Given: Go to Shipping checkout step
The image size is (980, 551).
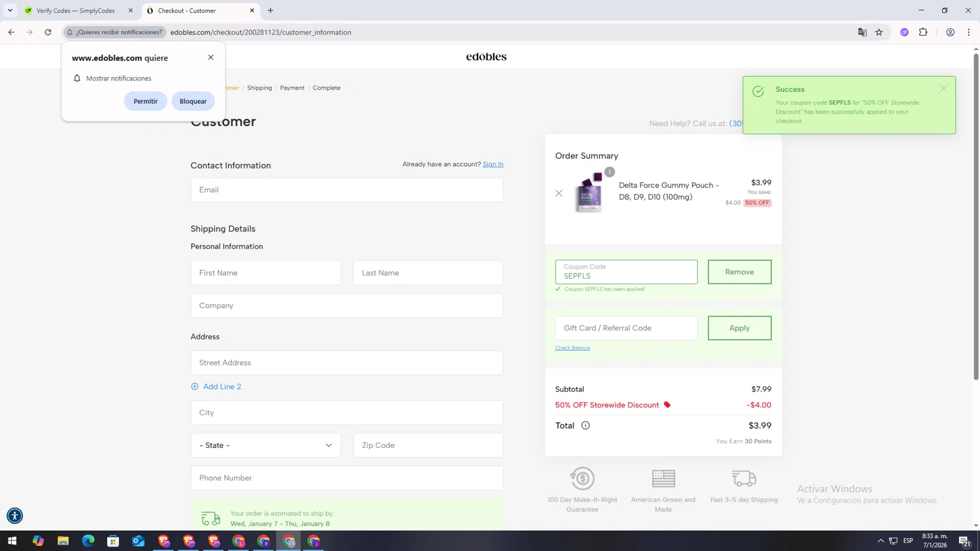Looking at the screenshot, I should click(259, 87).
